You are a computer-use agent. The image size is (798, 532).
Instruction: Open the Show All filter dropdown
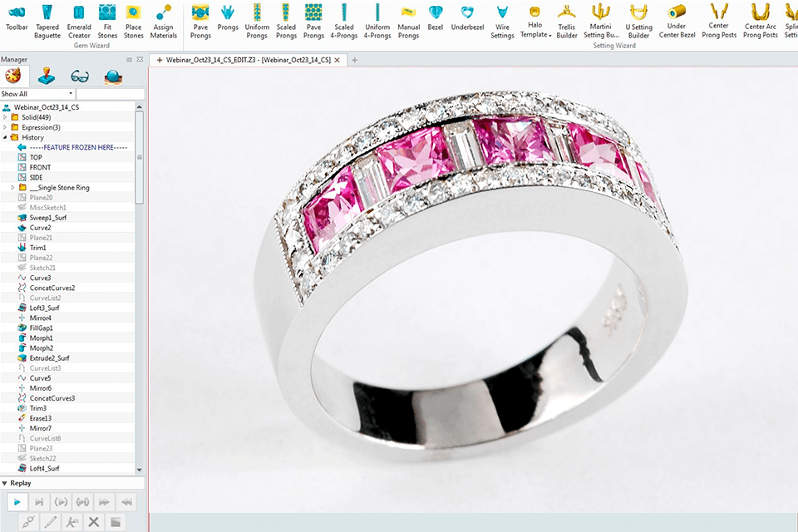click(37, 94)
